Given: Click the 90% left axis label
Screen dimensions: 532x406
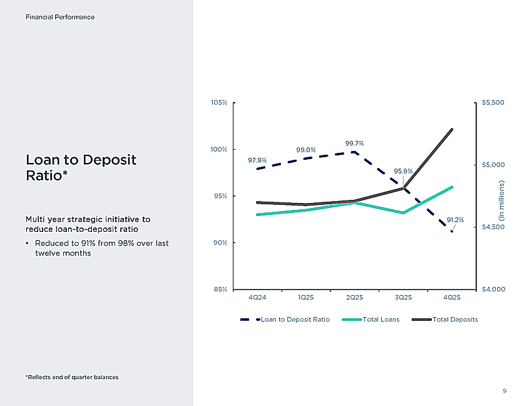Looking at the screenshot, I should 220,242.
